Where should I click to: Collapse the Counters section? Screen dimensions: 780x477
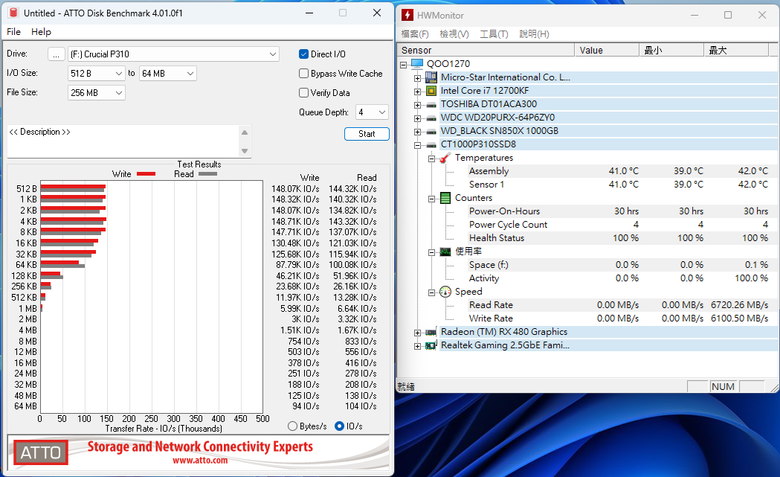point(432,199)
